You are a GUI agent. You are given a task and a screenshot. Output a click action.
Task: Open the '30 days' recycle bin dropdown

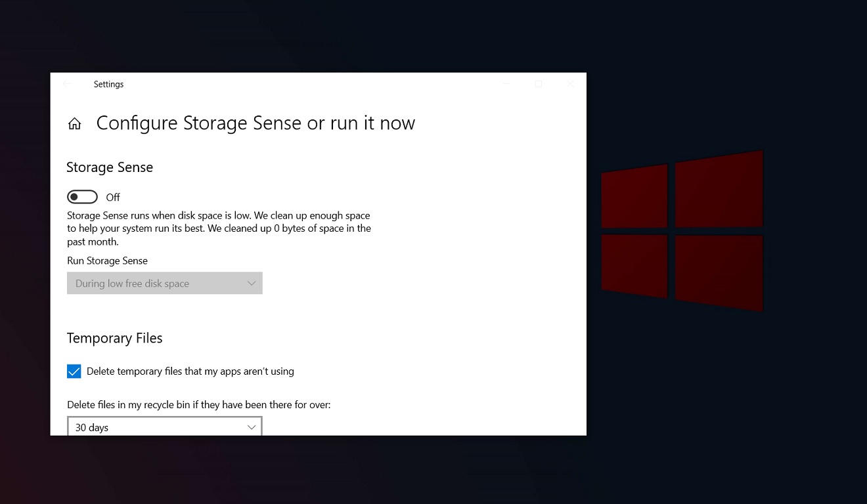point(165,427)
